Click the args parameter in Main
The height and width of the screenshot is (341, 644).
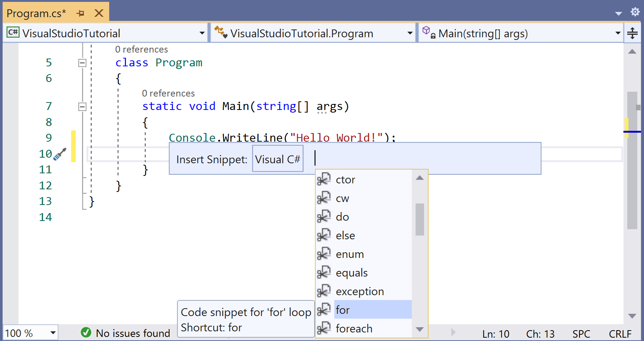(x=329, y=107)
